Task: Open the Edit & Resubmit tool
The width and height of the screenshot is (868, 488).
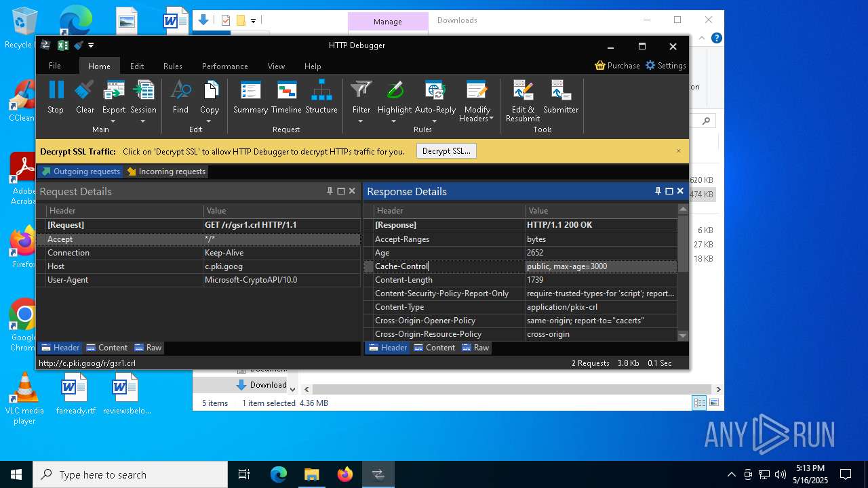Action: point(523,101)
